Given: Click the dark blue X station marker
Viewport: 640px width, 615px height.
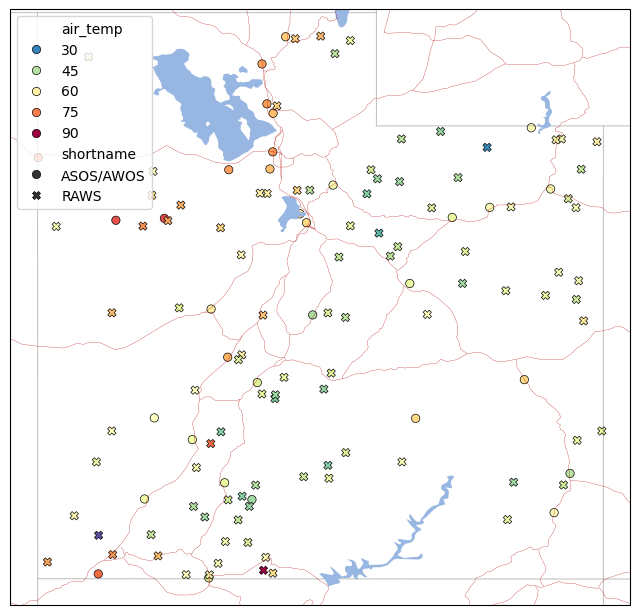Looking at the screenshot, I should pos(487,147).
